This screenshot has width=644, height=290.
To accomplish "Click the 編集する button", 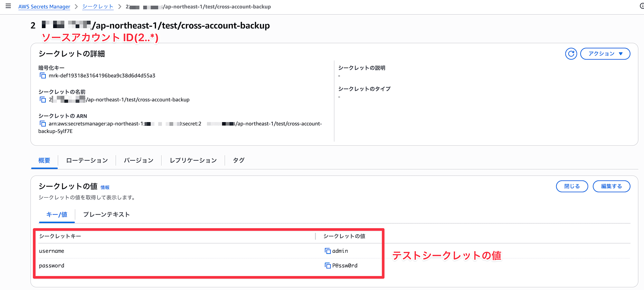I will click(x=611, y=186).
